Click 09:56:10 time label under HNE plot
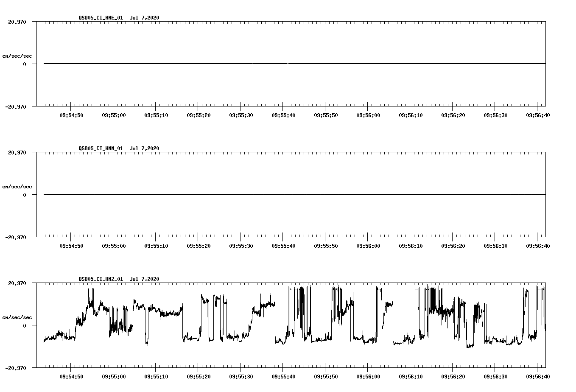 [411, 115]
